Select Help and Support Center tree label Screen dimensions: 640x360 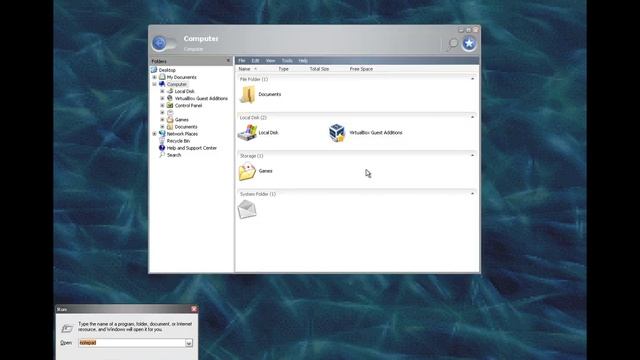(191, 148)
